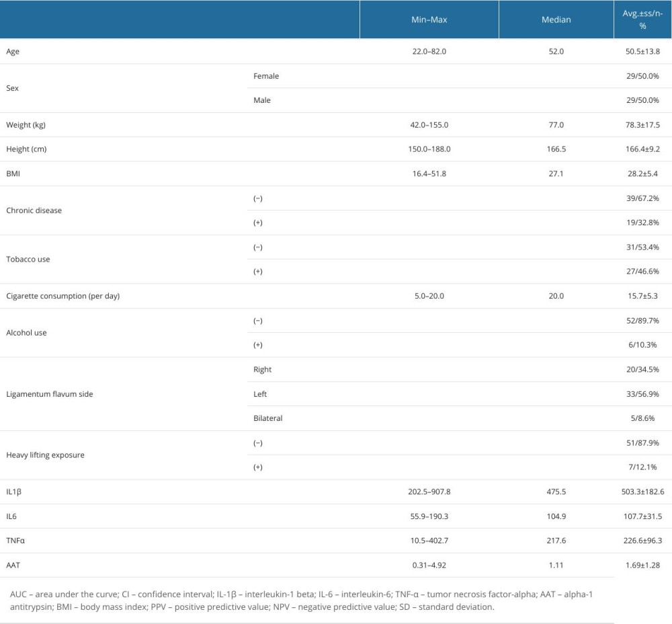The width and height of the screenshot is (672, 624).
Task: Select the Ligamentum flavum side label
Action: click(49, 394)
